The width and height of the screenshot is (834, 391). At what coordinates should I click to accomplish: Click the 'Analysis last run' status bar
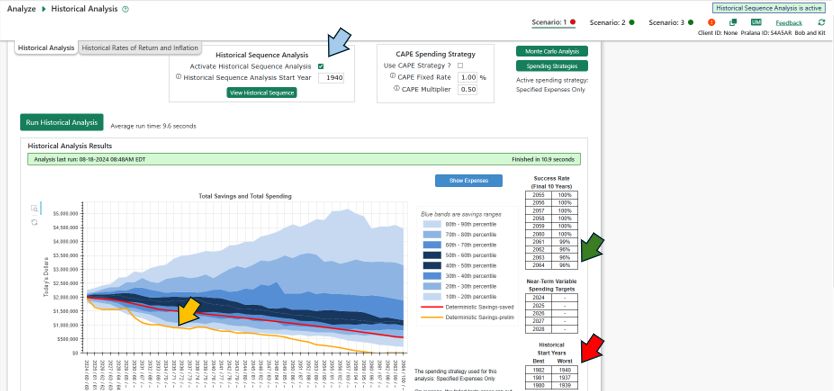click(x=304, y=159)
